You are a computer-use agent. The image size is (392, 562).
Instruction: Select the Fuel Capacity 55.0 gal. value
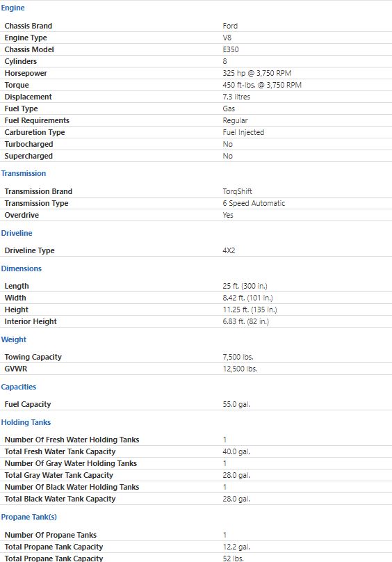[x=236, y=404]
